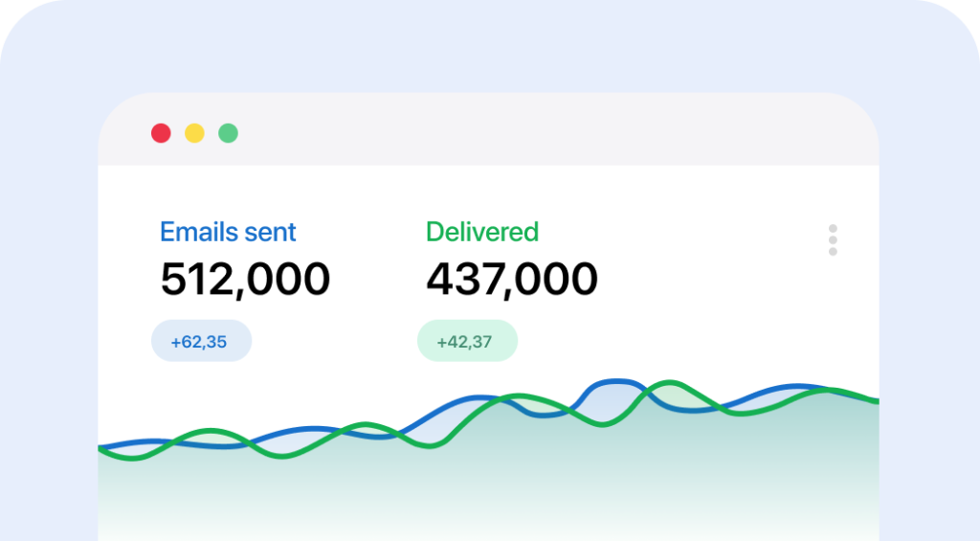This screenshot has height=541, width=980.
Task: Click the blue +62,35 change badge
Action: click(201, 341)
